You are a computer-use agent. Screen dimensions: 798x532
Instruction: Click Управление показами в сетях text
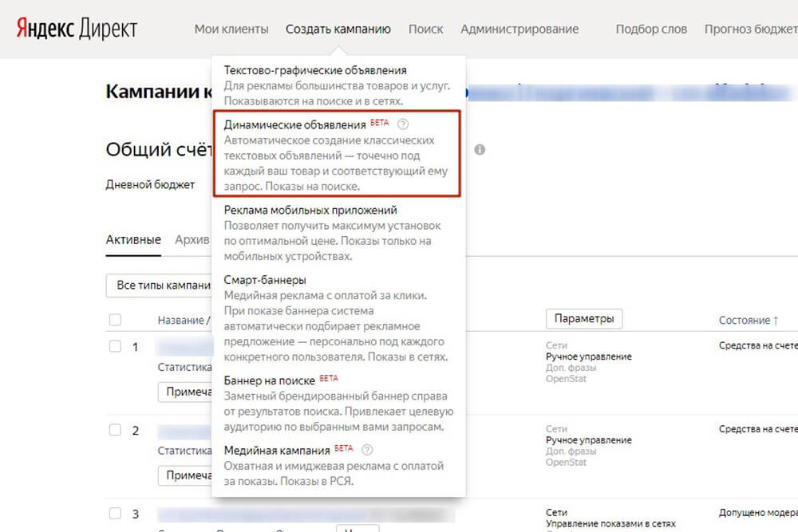[x=610, y=523]
